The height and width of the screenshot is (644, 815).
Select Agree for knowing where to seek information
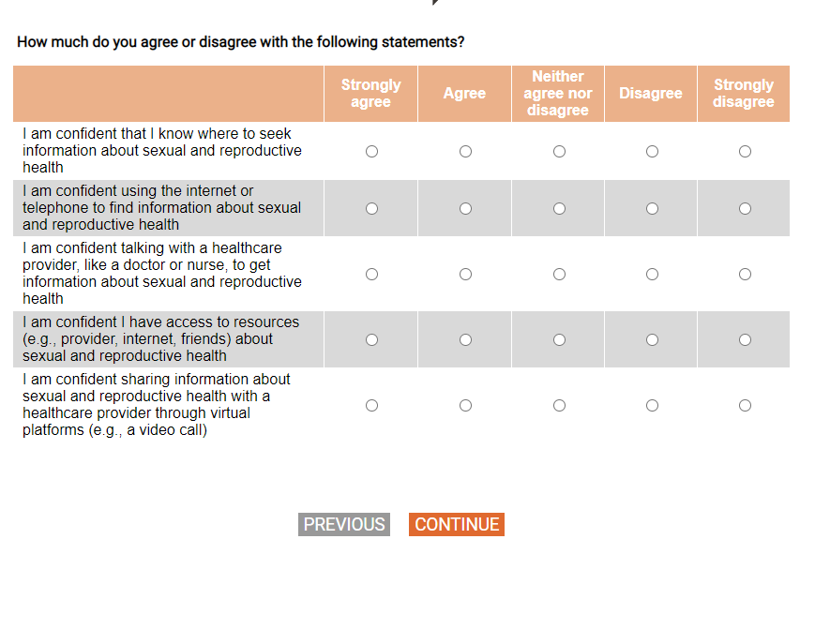pos(465,151)
